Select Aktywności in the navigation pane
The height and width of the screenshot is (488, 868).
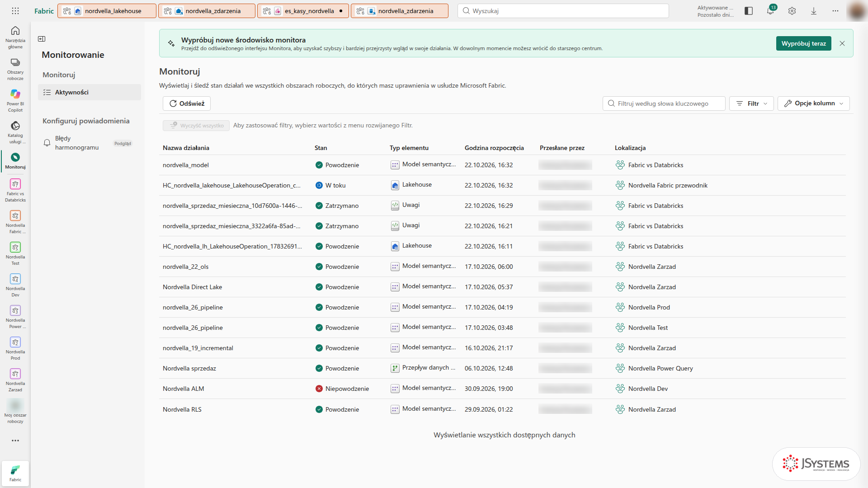[x=90, y=92]
